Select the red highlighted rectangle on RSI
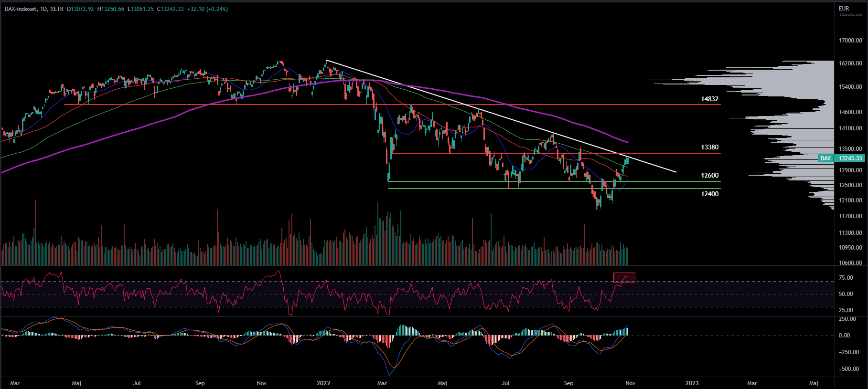Viewport: 868px width, 389px height. pos(624,277)
